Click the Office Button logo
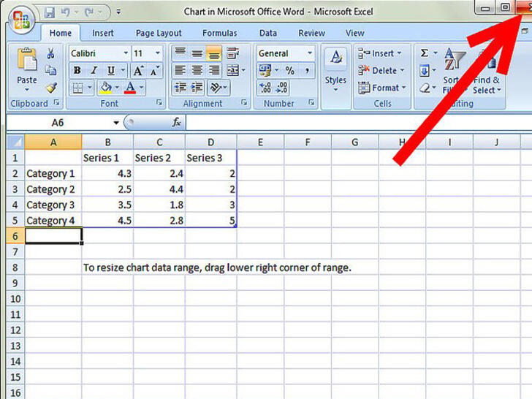 click(x=20, y=20)
